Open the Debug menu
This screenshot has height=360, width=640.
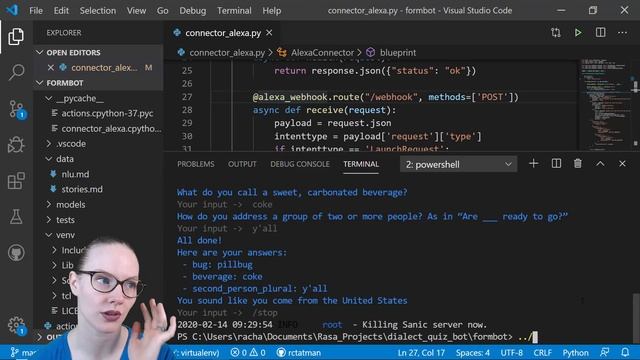(193, 10)
